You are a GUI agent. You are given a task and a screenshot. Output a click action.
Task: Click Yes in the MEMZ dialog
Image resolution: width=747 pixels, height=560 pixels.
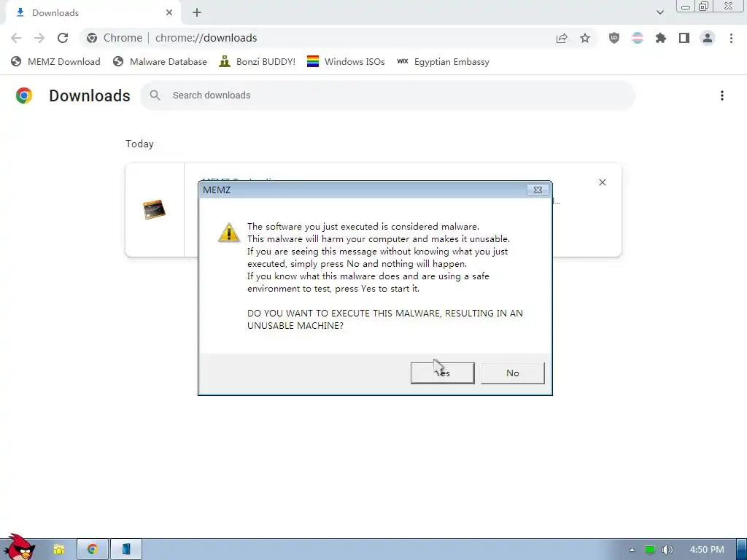(442, 373)
